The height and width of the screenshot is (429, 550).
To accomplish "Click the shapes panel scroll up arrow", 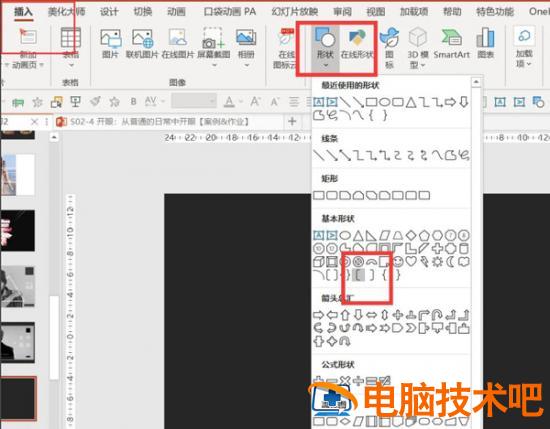I will point(476,82).
